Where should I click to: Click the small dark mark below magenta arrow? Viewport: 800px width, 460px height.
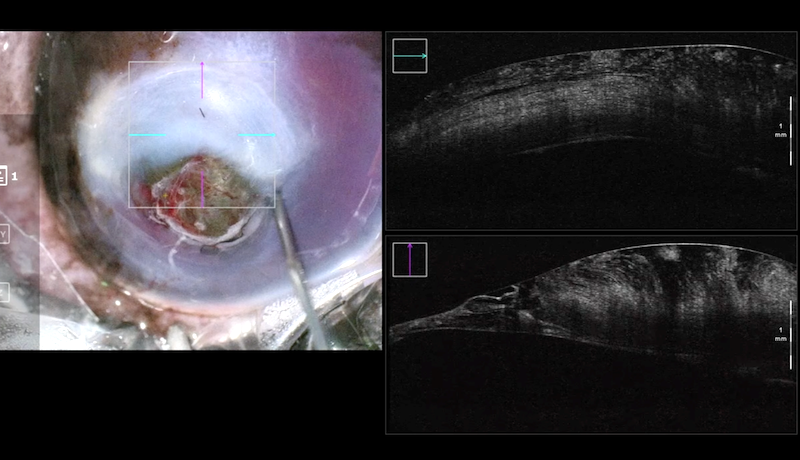(202, 113)
